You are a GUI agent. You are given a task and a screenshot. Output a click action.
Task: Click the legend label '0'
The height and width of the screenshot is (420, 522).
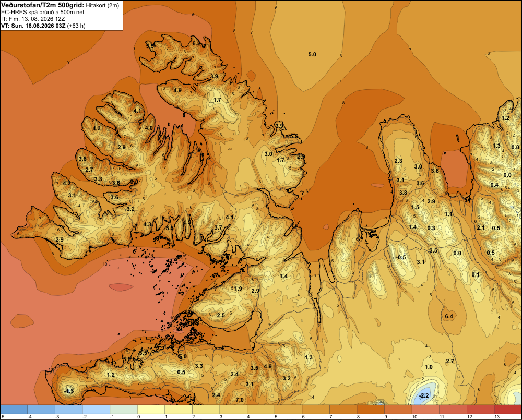[138, 417]
